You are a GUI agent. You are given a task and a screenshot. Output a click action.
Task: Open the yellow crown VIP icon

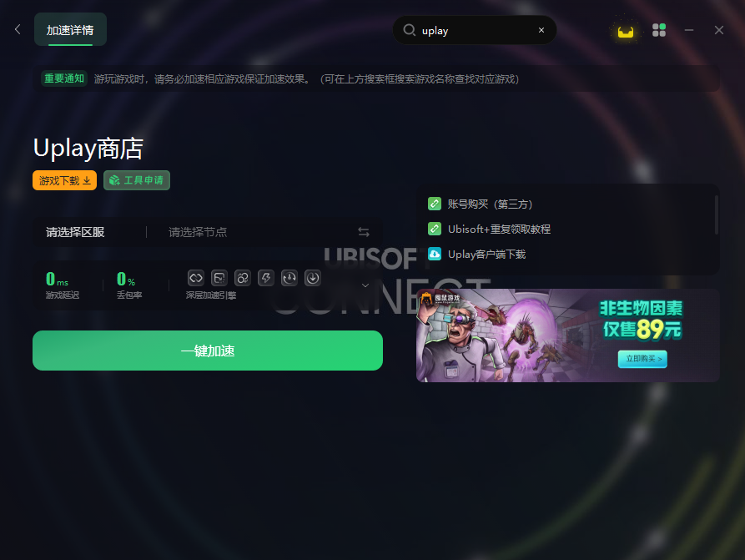pos(625,32)
